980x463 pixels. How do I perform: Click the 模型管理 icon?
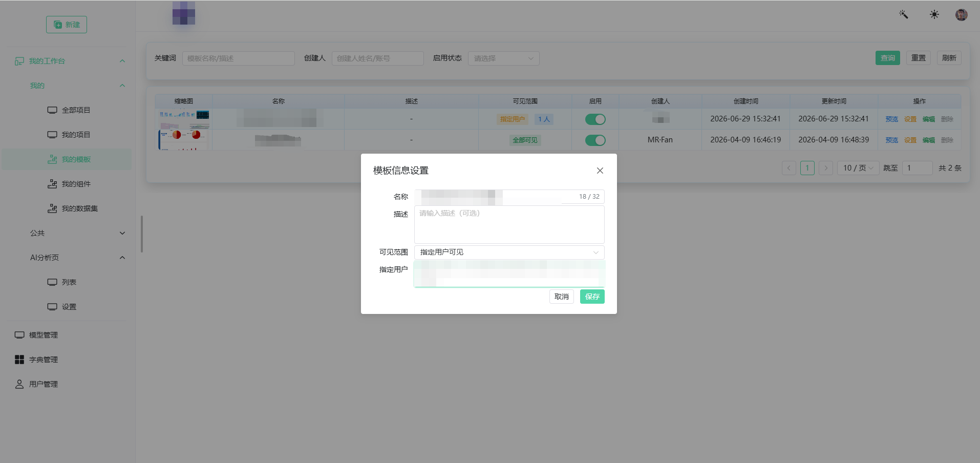pos(19,335)
